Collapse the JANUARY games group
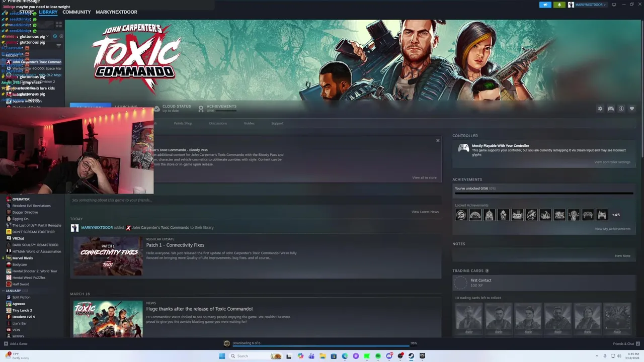This screenshot has width=644, height=362. (x=4, y=291)
